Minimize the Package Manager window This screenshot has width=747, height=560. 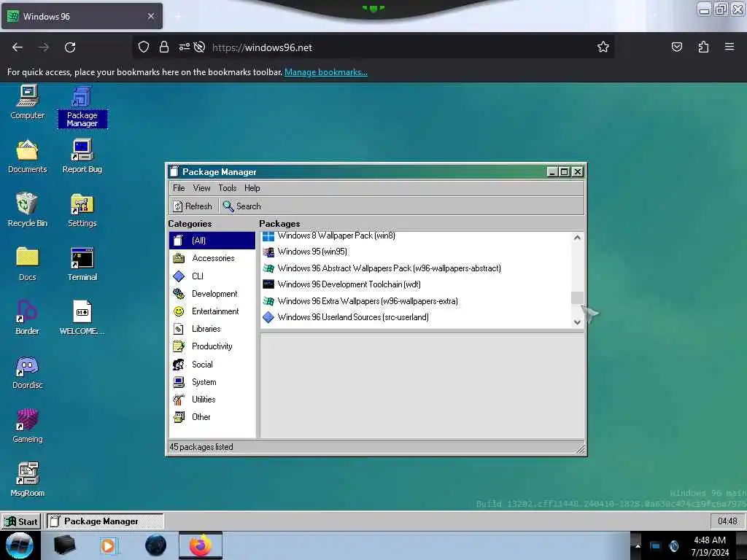pyautogui.click(x=551, y=172)
